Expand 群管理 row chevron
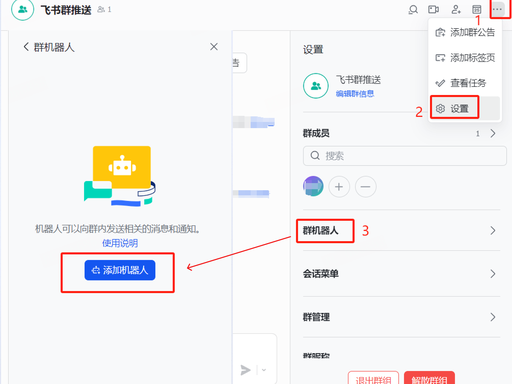Screen dimensions: 512x384 pos(493,317)
